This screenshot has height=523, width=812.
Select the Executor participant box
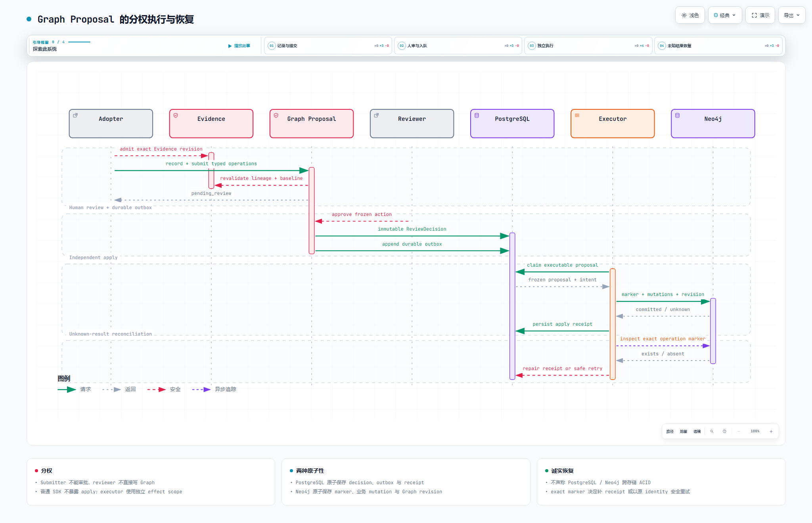(x=613, y=124)
